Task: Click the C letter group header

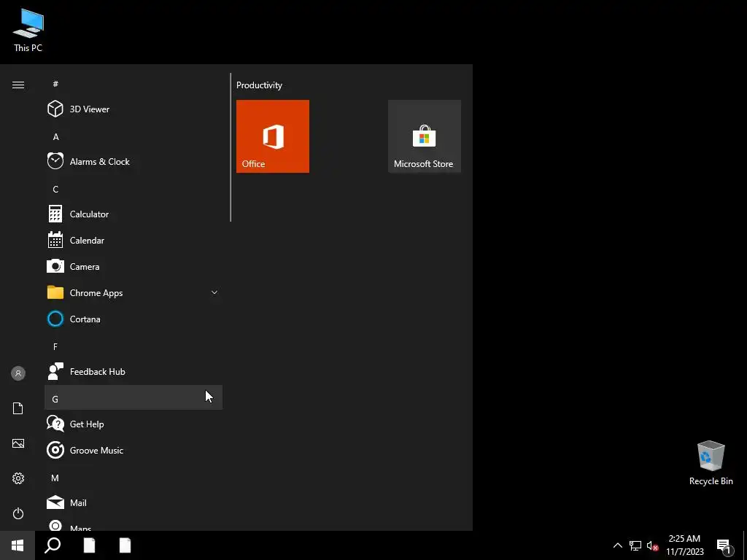Action: coord(133,189)
